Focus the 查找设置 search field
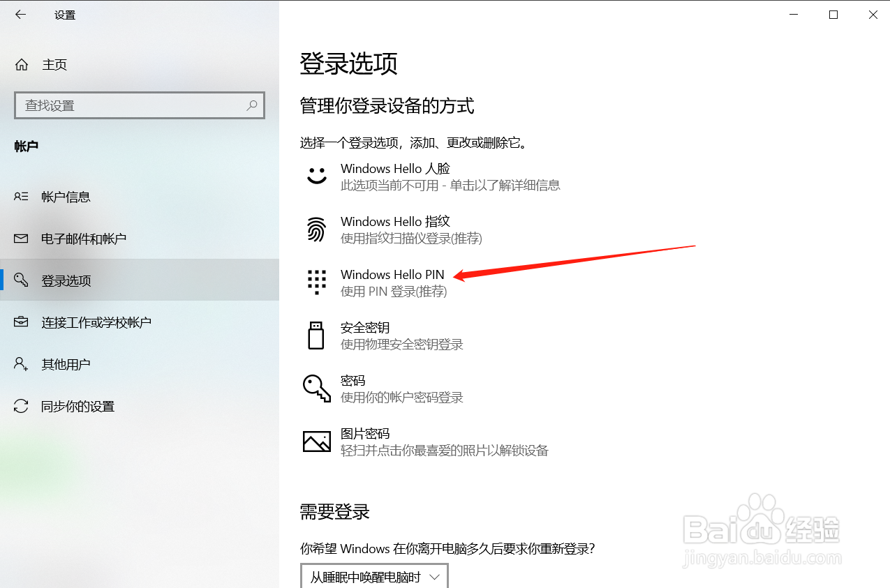Viewport: 890px width, 588px height. (140, 105)
